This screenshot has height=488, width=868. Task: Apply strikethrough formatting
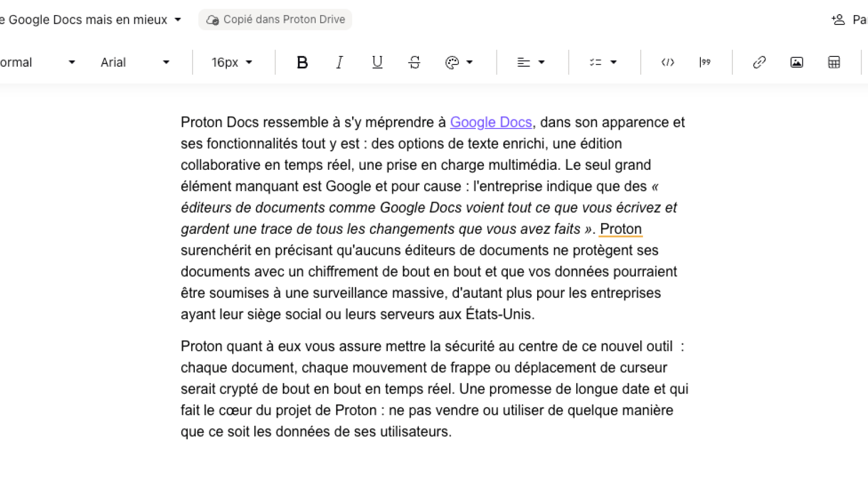413,62
